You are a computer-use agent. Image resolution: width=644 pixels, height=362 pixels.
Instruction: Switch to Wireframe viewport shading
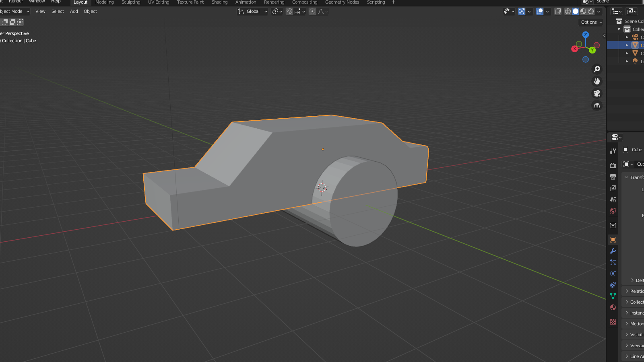point(568,11)
